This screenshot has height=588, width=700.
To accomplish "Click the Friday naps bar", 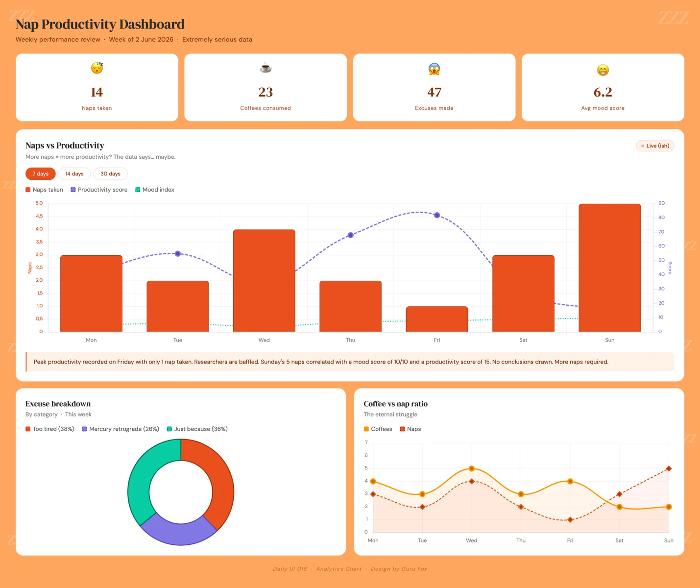I will [x=437, y=319].
